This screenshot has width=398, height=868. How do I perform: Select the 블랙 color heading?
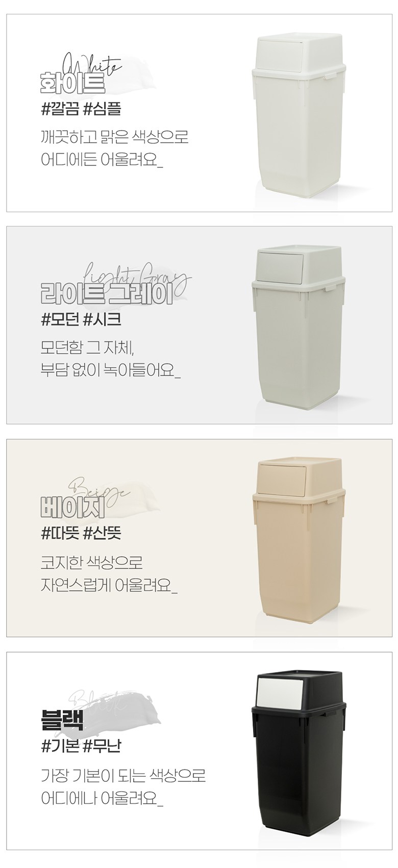(62, 722)
